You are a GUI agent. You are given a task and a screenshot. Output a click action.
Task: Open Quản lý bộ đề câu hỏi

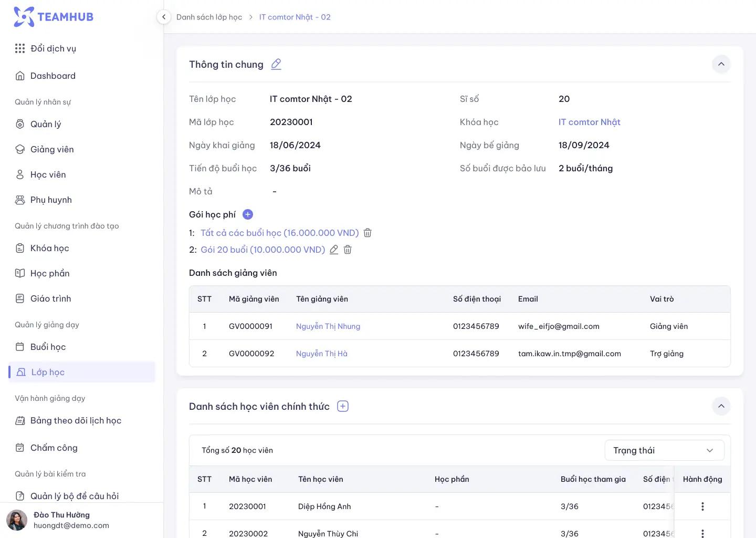click(75, 496)
